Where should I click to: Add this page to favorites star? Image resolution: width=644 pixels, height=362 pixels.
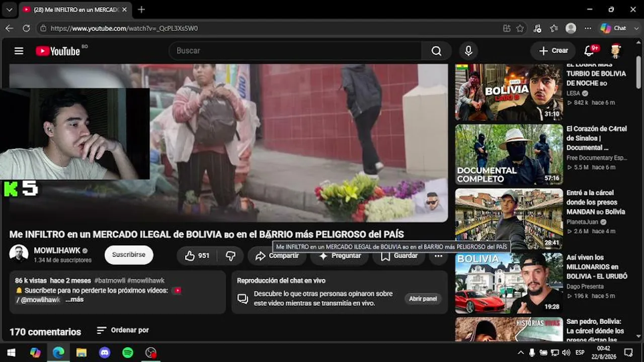point(520,28)
